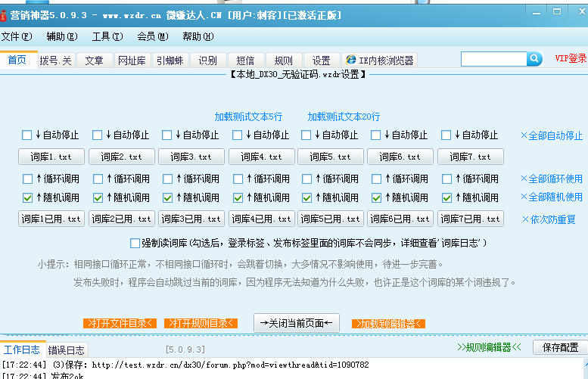Click the 词库2.txt button
588x379 pixels.
(x=122, y=157)
